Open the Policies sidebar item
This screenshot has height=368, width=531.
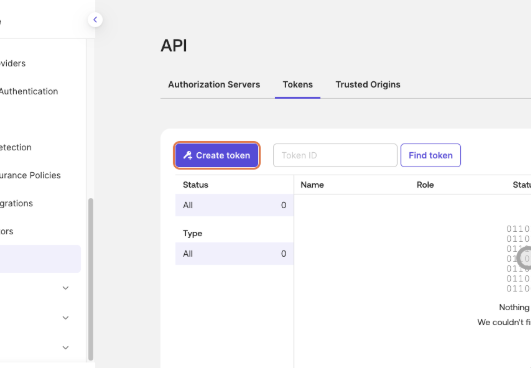point(30,175)
